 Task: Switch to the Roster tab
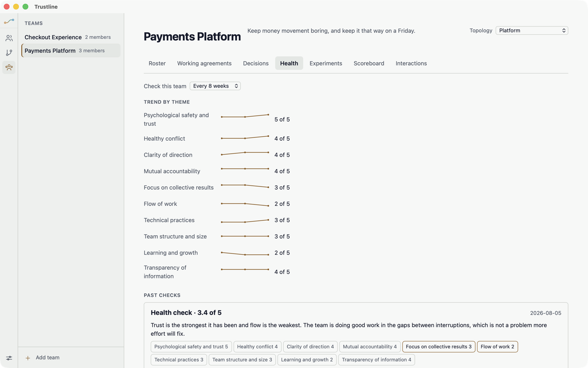157,63
